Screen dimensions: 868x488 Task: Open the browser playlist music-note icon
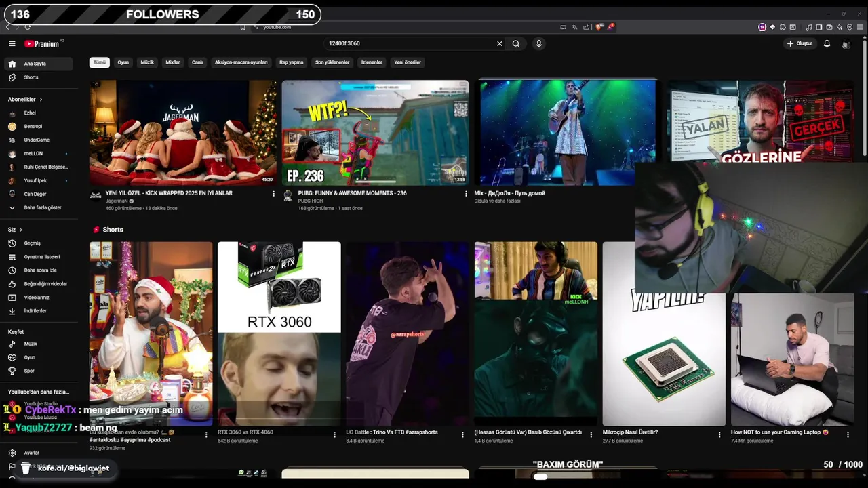tap(809, 27)
